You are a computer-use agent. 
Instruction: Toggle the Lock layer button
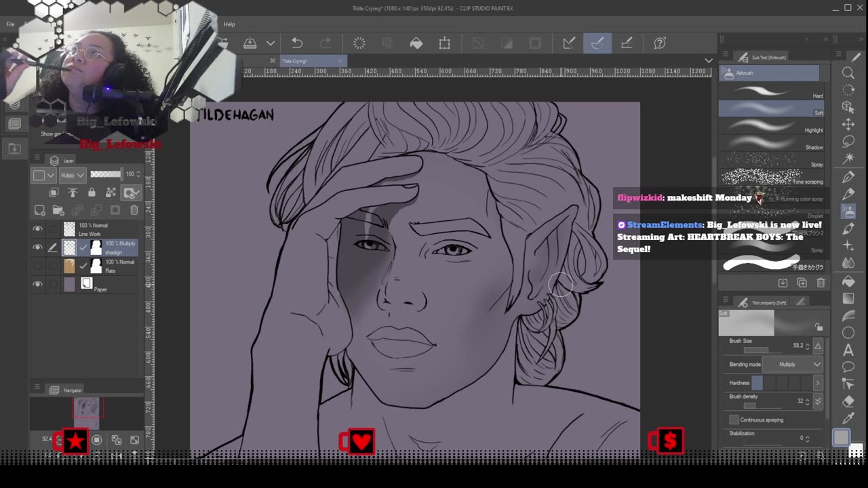tap(92, 193)
